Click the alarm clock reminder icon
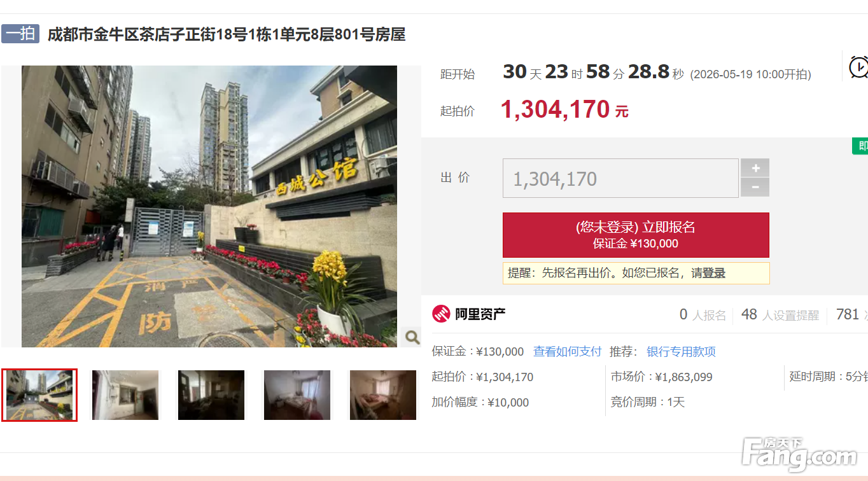 [x=858, y=66]
